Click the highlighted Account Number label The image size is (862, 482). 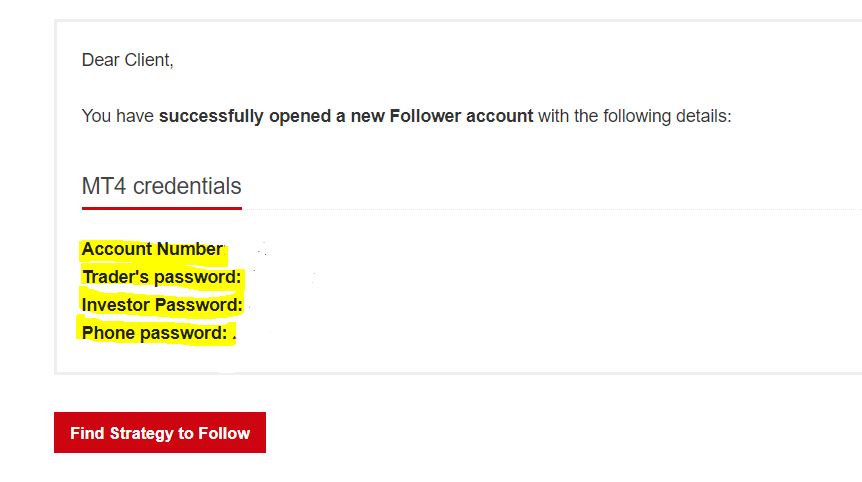click(x=152, y=249)
